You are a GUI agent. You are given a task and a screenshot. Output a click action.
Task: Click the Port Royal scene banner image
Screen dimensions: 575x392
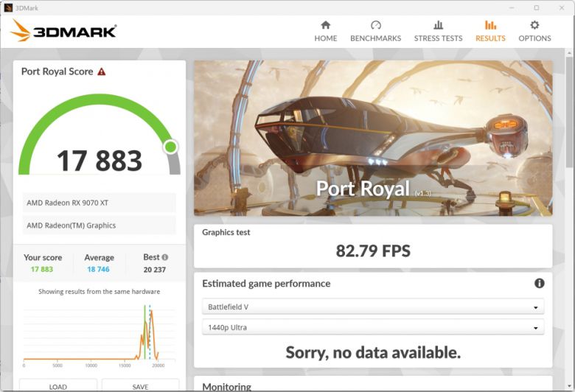(x=373, y=138)
